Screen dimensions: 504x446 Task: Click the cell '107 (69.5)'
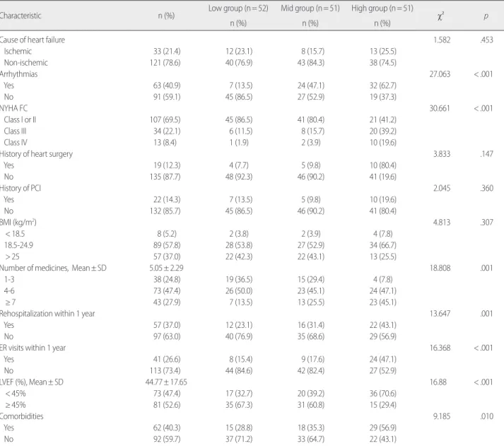point(165,120)
